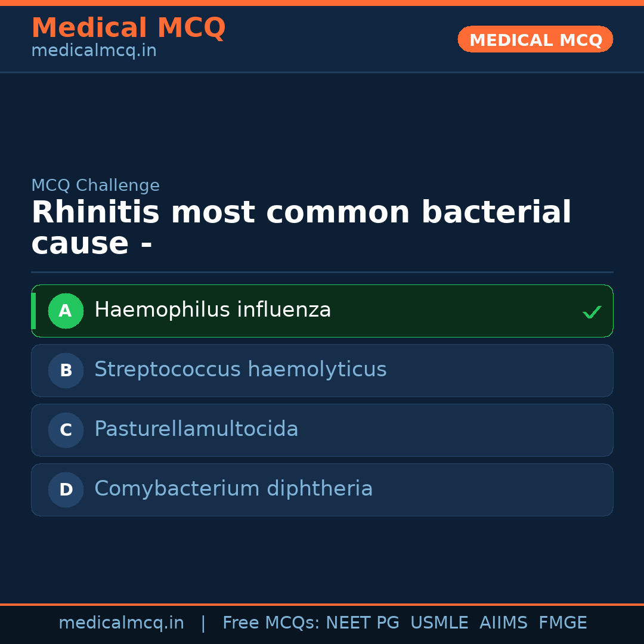Click USMLE in the footer
Image resolution: width=644 pixels, height=644 pixels.
[x=439, y=623]
